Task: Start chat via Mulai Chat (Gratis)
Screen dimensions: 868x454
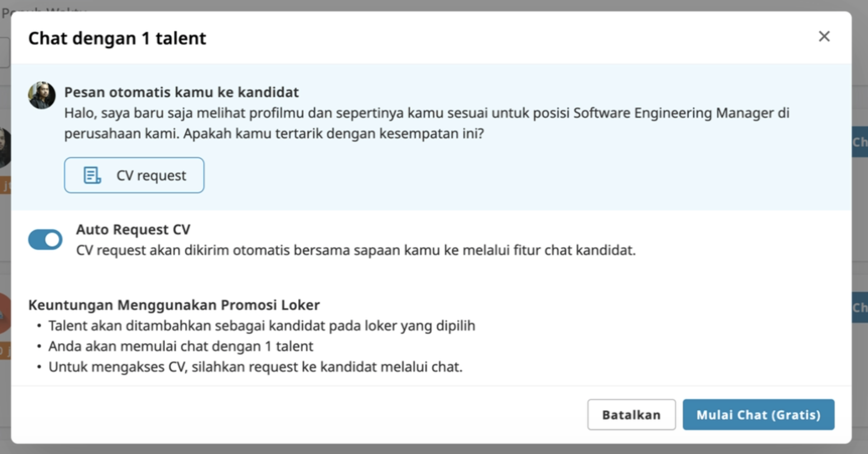Action: click(758, 415)
